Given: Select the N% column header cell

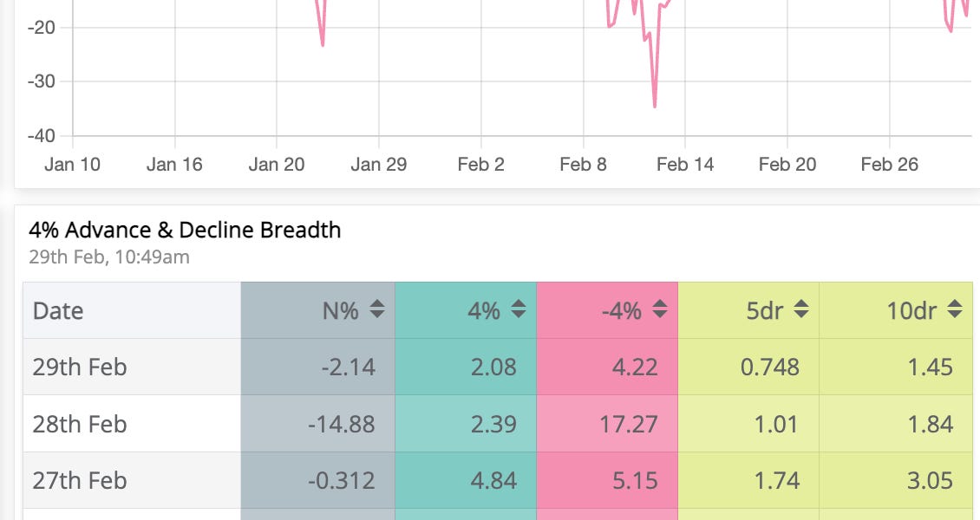Looking at the screenshot, I should click(347, 309).
